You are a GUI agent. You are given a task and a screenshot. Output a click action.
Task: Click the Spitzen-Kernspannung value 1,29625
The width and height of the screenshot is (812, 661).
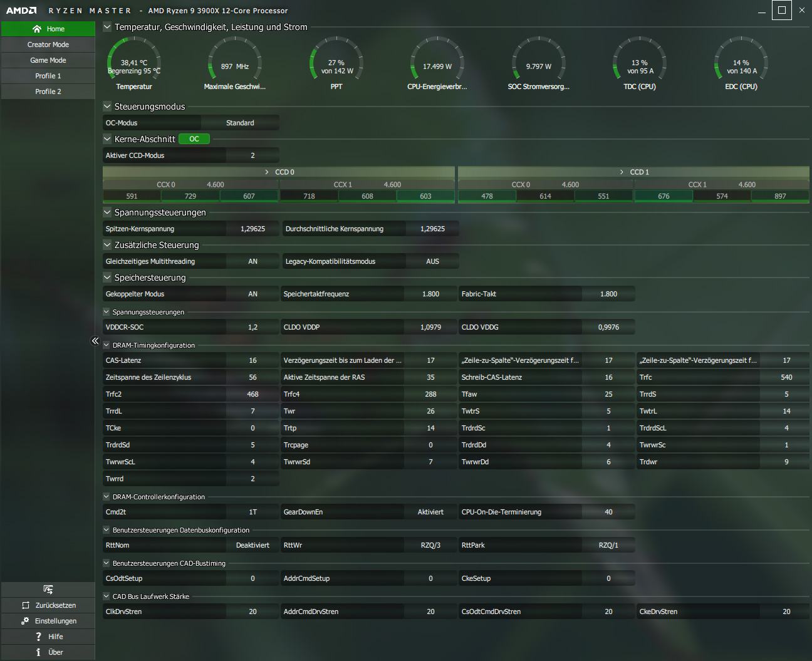[252, 229]
